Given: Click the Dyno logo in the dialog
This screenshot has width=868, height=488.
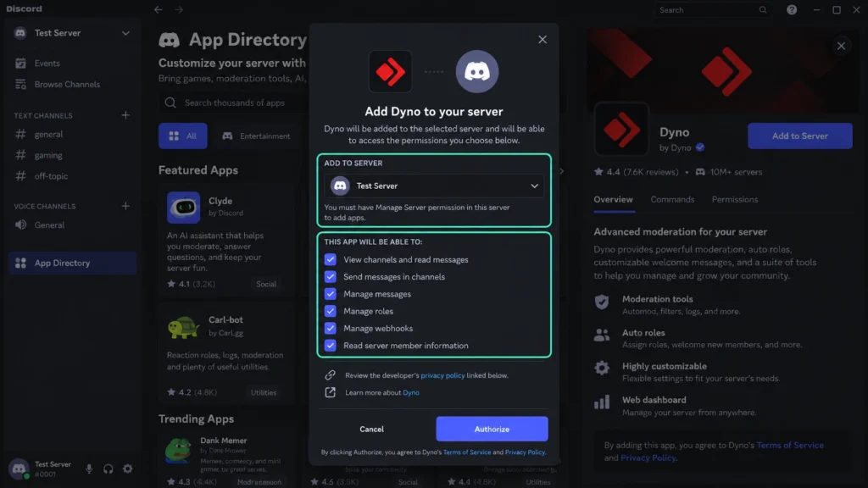Looking at the screenshot, I should point(390,71).
